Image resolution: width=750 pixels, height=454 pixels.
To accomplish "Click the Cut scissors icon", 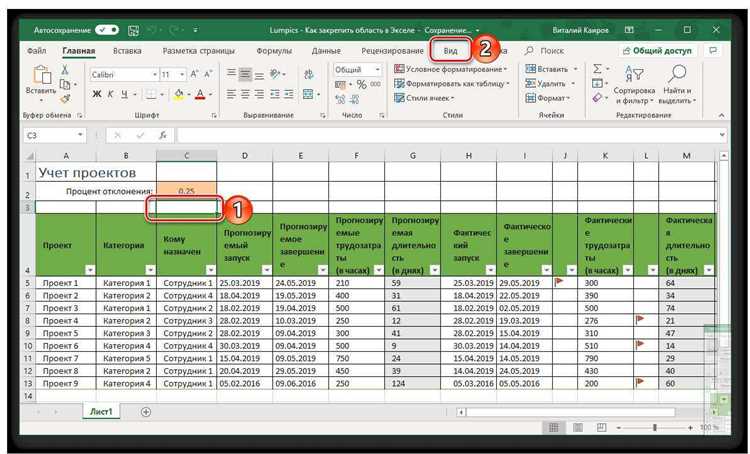I will [x=65, y=70].
